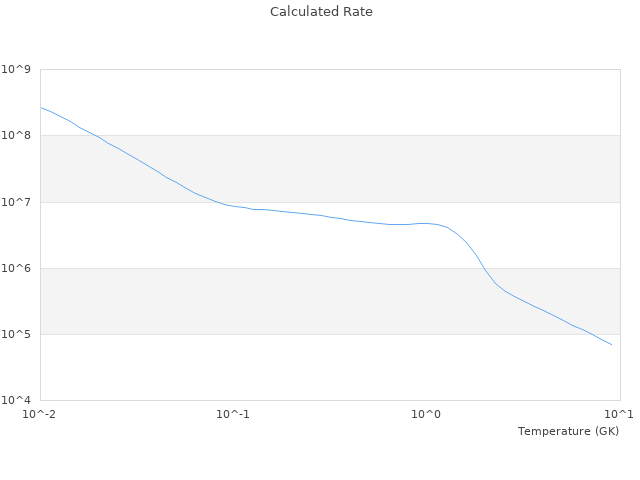Click the blue curve directly above the 10^-1 tick
This screenshot has height=480, width=640.
click(233, 206)
